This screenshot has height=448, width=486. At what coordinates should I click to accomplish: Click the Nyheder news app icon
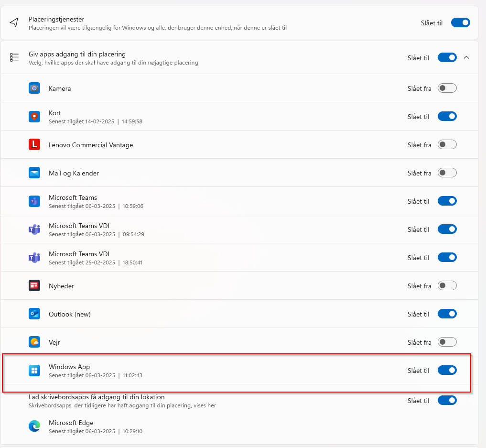click(x=34, y=286)
